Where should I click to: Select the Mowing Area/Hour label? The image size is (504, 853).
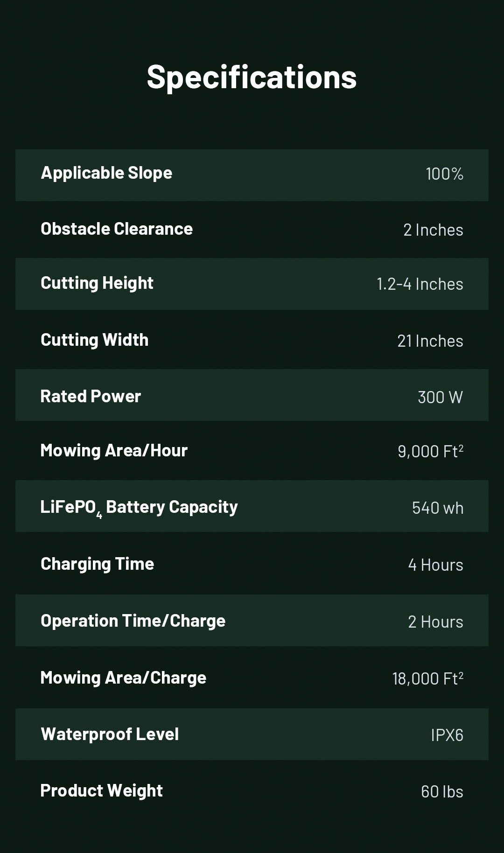coord(114,451)
